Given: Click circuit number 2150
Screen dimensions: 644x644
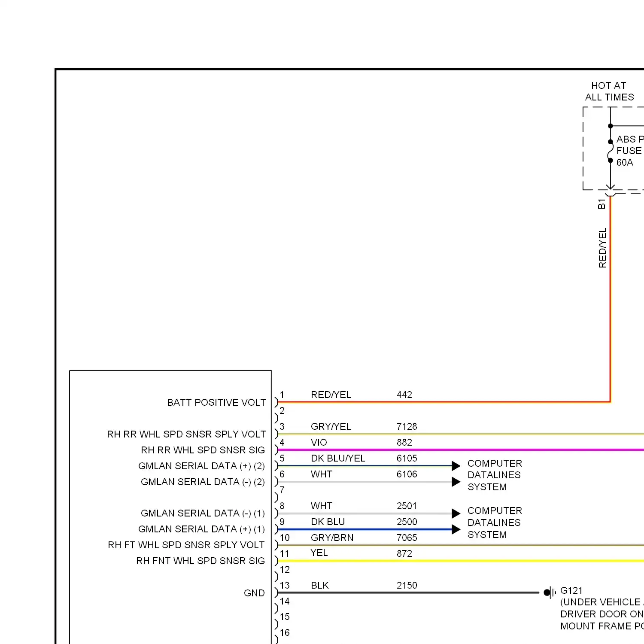Looking at the screenshot, I should (x=407, y=585).
